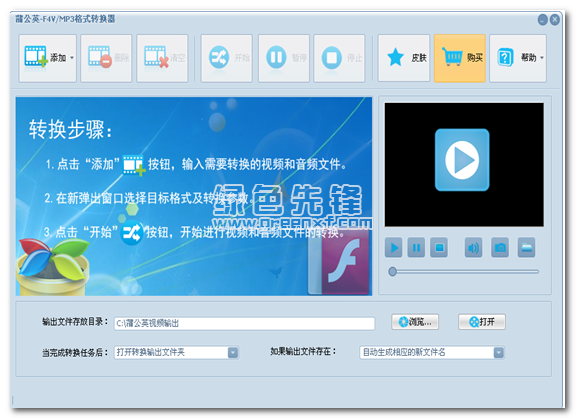Screen dimensions: 576x419
Task: Take a snapshot with the camera icon
Action: (500, 248)
